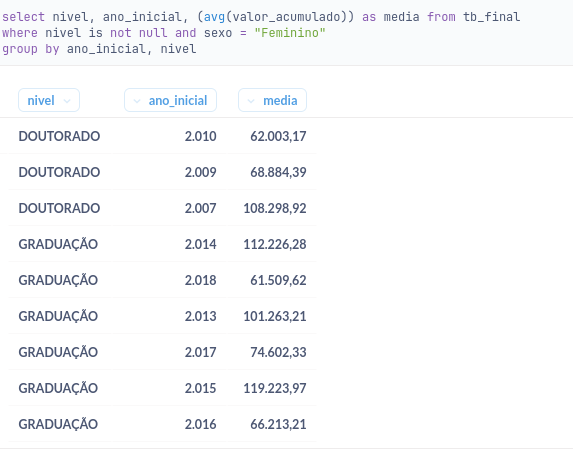Viewport: 573px width, 453px height.
Task: Open the nivel column header dropdown
Action: 49,100
